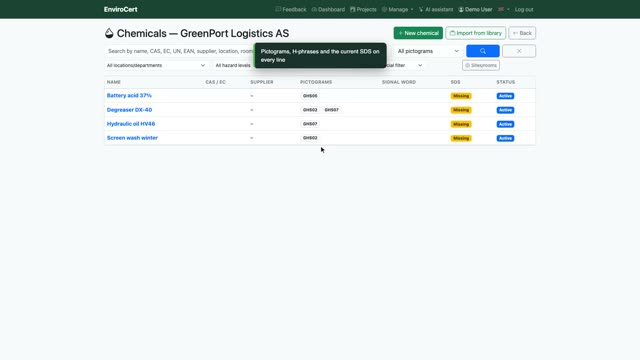
Task: Expand the All pictograms dropdown
Action: click(x=428, y=51)
